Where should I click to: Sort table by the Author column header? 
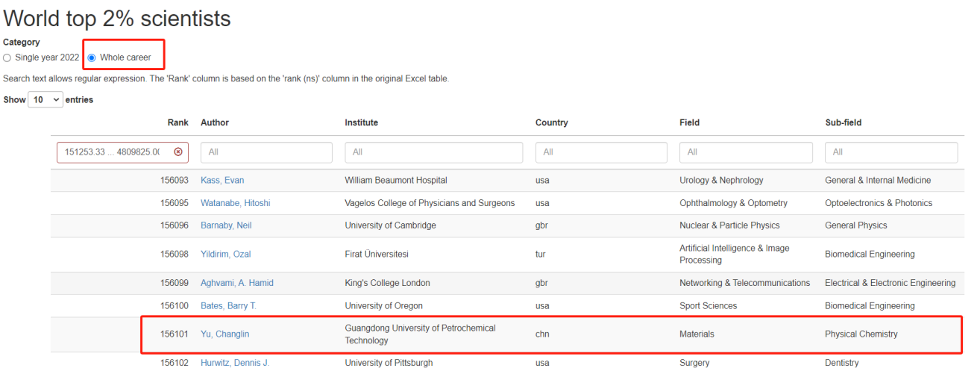point(215,122)
